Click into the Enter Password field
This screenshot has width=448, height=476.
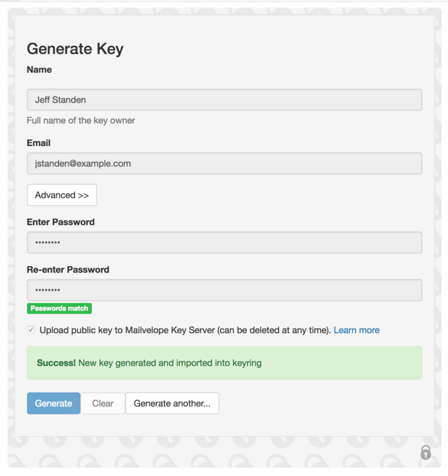click(224, 243)
